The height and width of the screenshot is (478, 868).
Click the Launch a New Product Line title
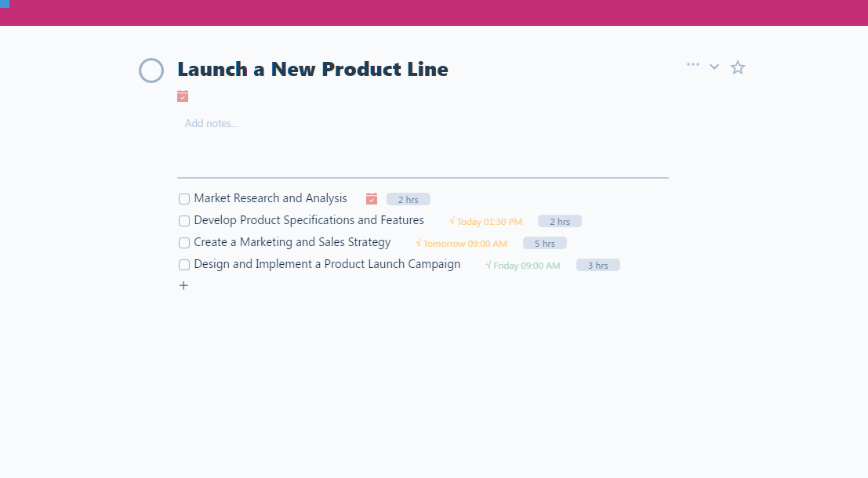pos(312,69)
